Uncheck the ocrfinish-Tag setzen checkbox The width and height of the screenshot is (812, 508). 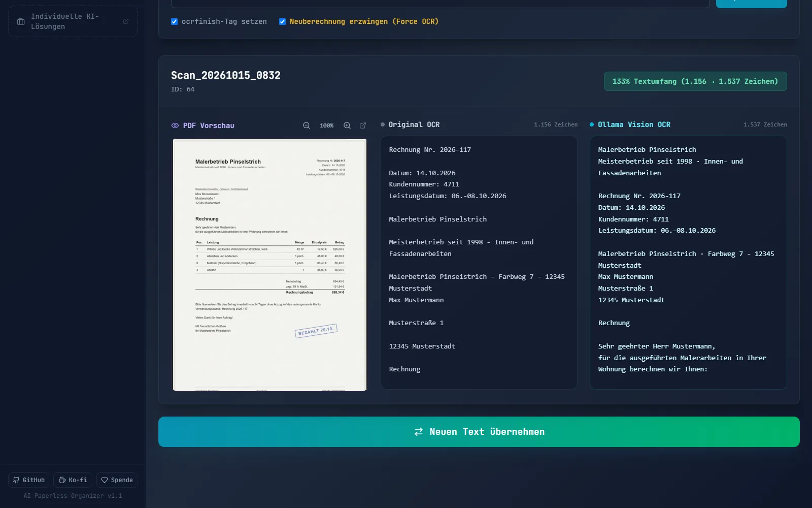[x=175, y=21]
